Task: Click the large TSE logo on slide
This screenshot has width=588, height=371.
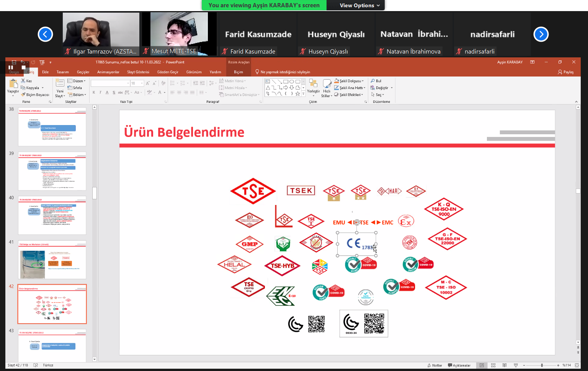Action: pos(253,190)
